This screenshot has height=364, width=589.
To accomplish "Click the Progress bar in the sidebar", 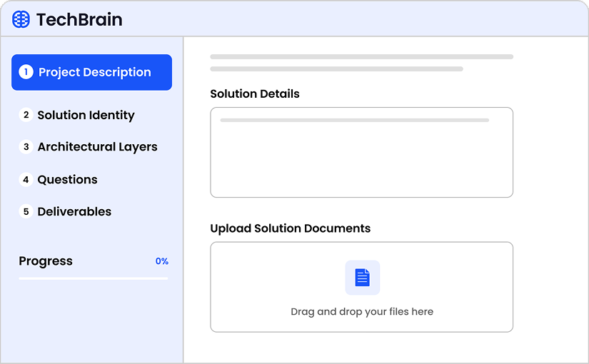I will pyautogui.click(x=94, y=278).
